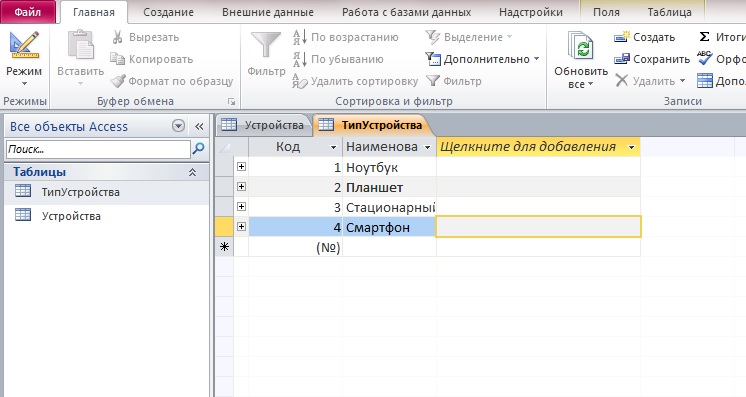The height and width of the screenshot is (397, 746).
Task: Open Наименование column dropdown arrow
Action: click(x=428, y=148)
